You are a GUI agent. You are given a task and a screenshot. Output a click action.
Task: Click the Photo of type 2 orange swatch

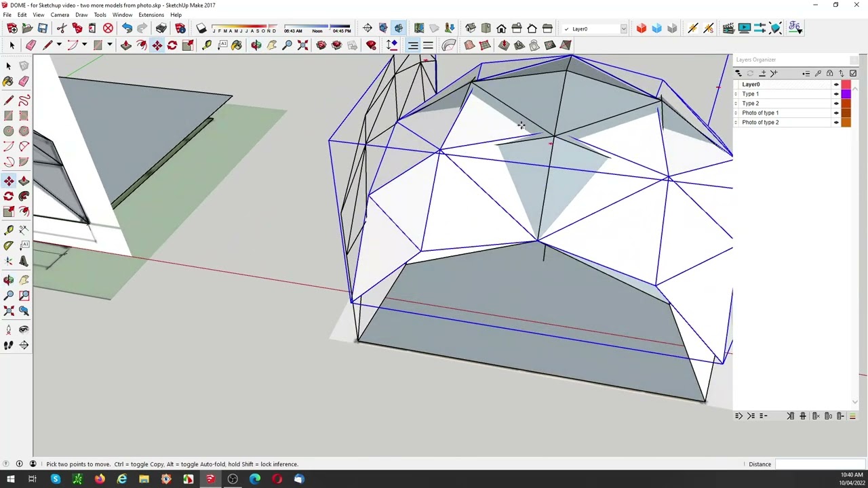(846, 123)
